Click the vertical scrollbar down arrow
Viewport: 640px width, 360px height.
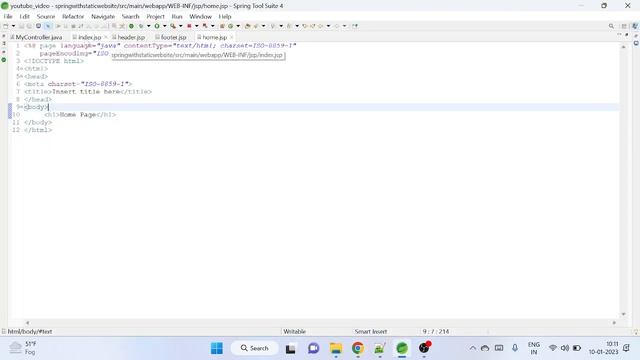coord(623,314)
